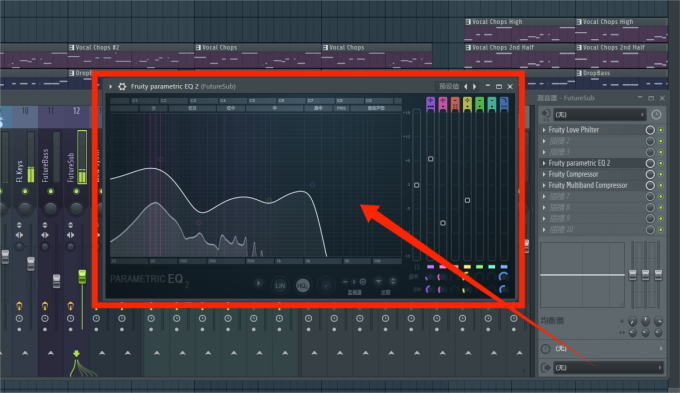Click the Fruity Compressor mix level knob
The image size is (680, 393).
tap(650, 174)
